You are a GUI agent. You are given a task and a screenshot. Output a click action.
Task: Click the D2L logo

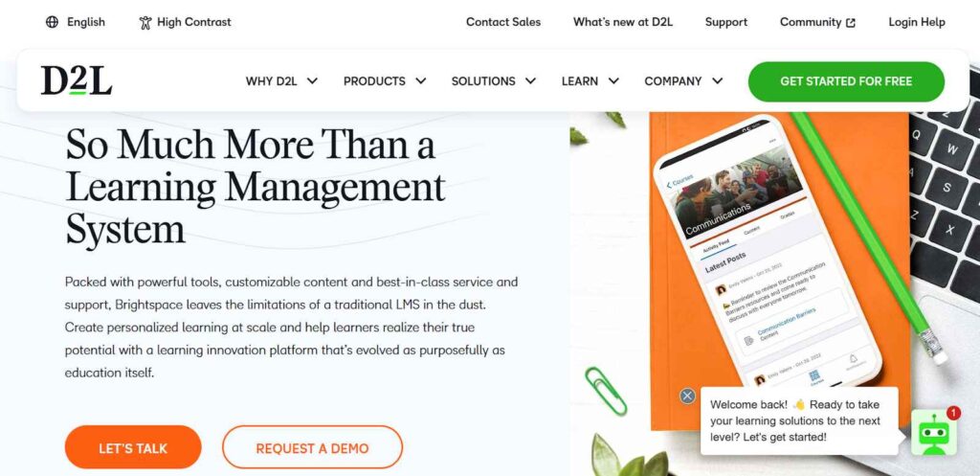77,80
